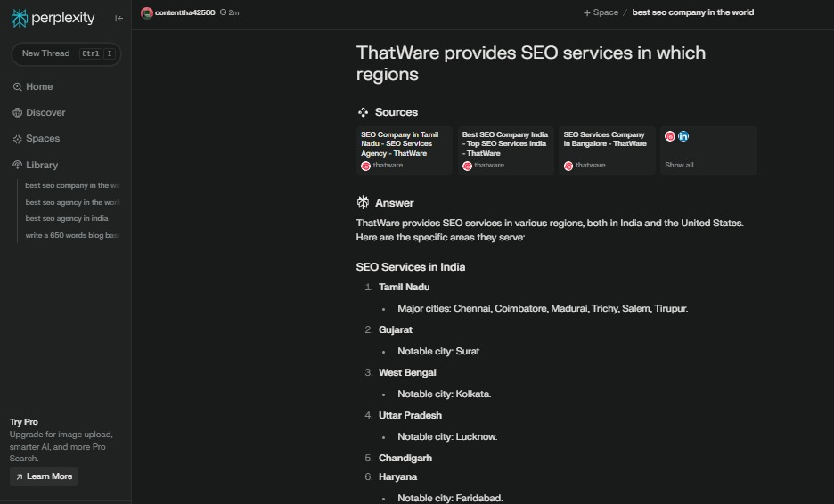The image size is (834, 504).
Task: Click the Perplexity logo
Action: pos(53,18)
